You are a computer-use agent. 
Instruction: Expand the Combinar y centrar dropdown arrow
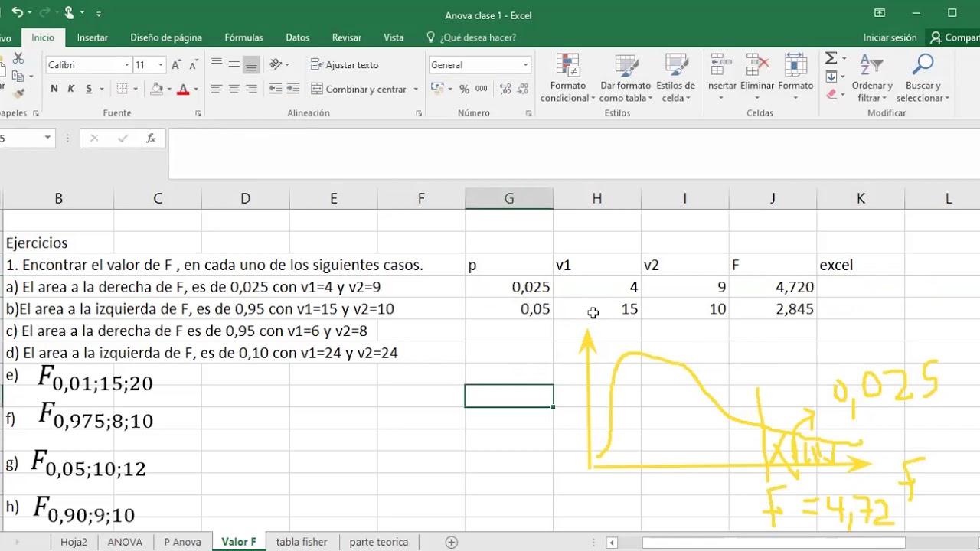(416, 90)
